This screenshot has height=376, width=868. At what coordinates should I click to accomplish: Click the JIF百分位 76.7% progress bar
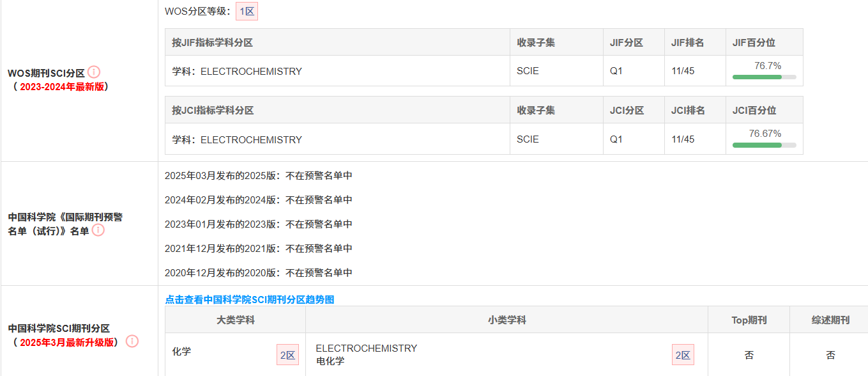[x=764, y=77]
